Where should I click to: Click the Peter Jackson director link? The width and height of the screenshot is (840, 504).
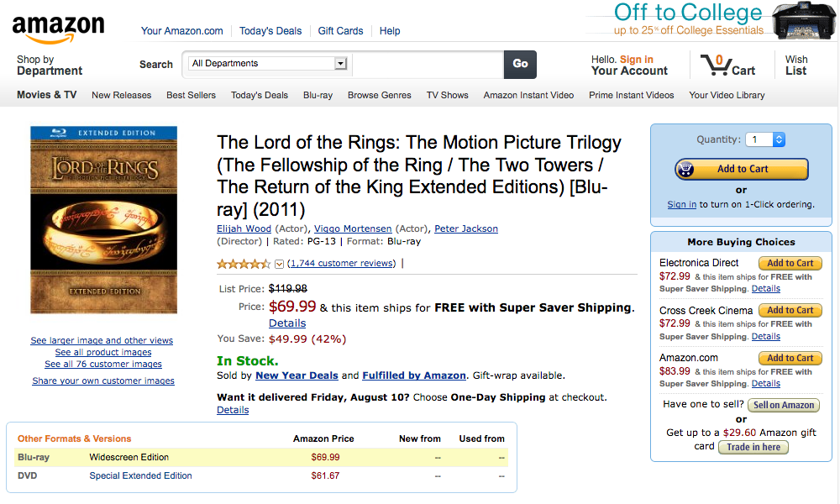[x=466, y=228]
